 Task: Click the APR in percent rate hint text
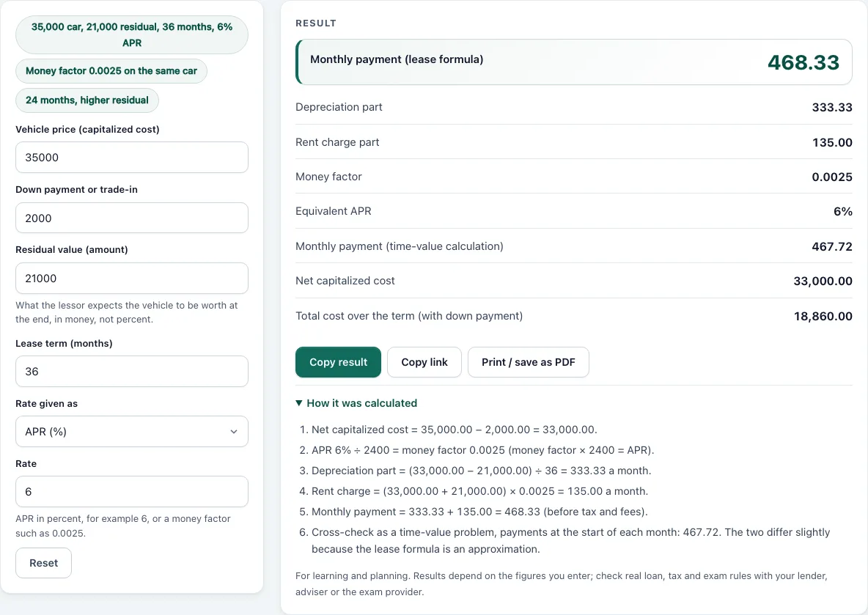click(x=123, y=526)
